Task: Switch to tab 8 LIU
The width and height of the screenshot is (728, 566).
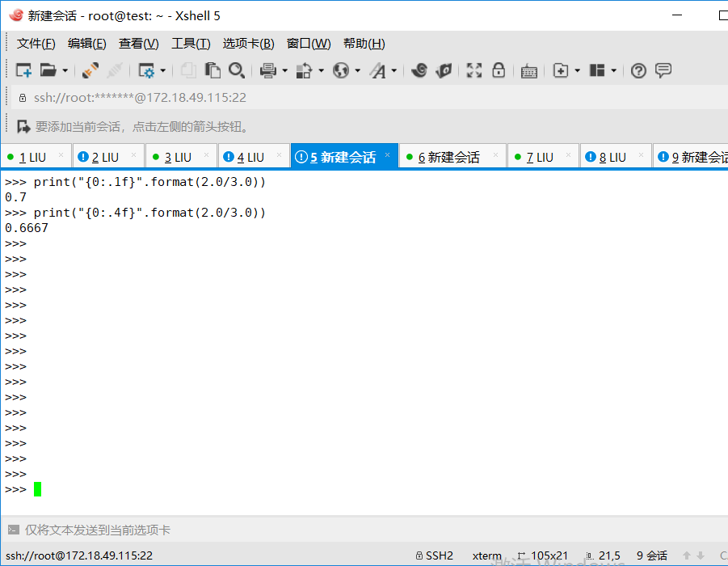Action: (616, 157)
